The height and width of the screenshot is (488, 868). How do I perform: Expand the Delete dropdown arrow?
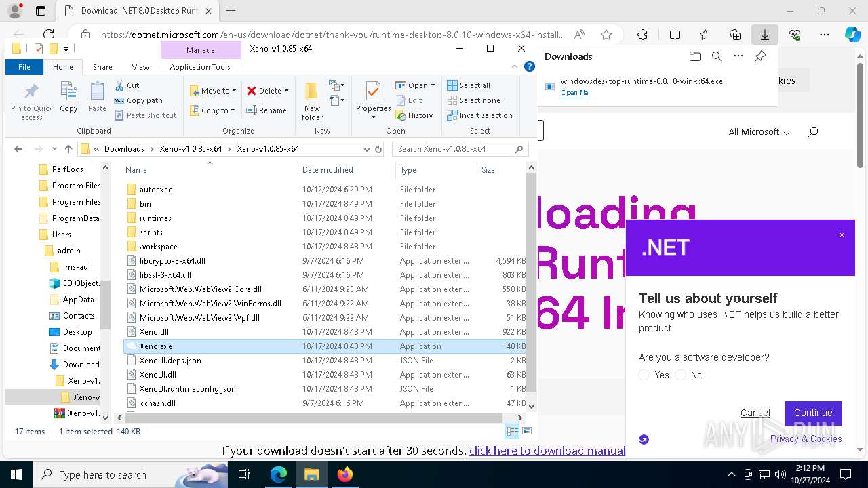[286, 91]
